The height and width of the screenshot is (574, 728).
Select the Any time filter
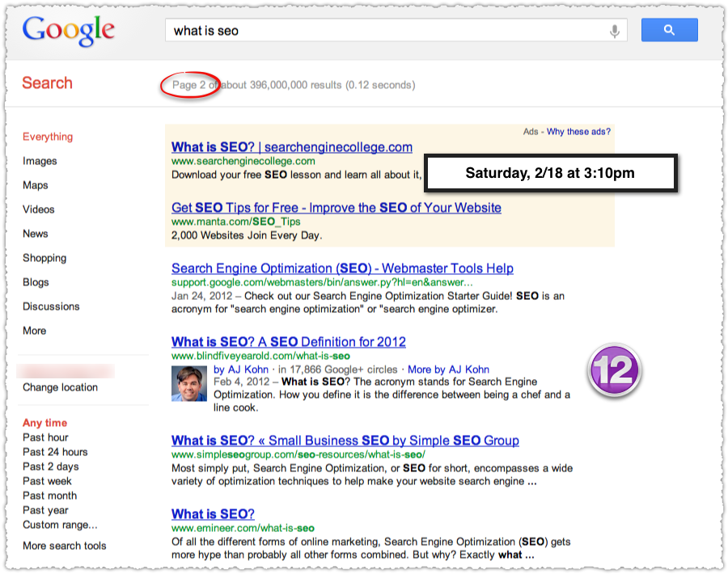(x=45, y=423)
